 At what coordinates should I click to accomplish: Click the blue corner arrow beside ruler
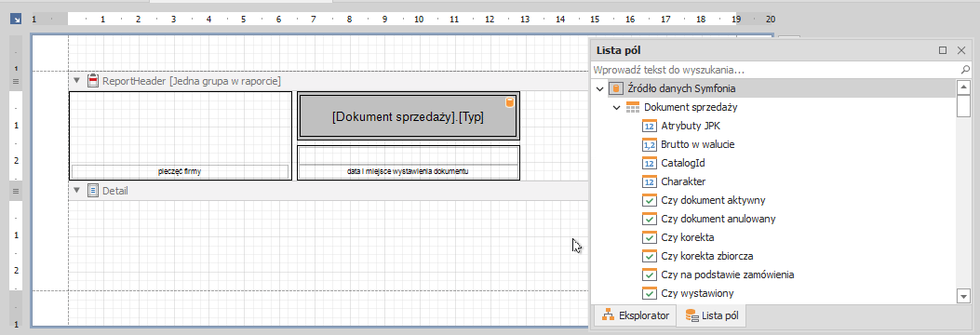[16, 20]
